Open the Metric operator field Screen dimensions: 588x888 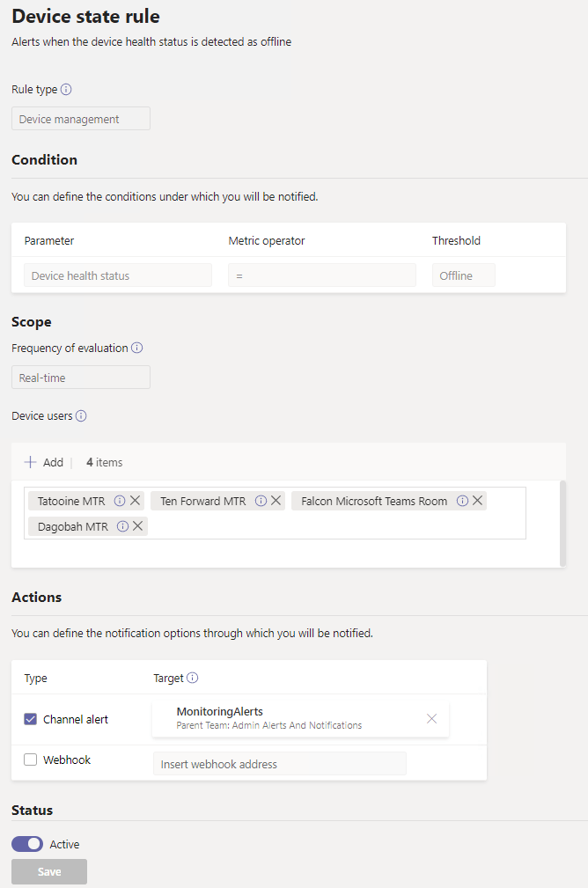point(321,275)
